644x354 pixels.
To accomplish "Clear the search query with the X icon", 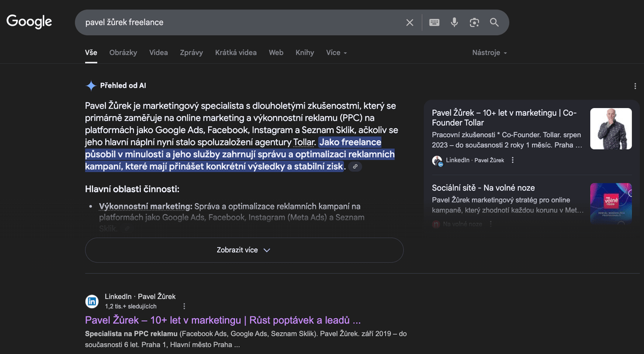I will [x=410, y=23].
